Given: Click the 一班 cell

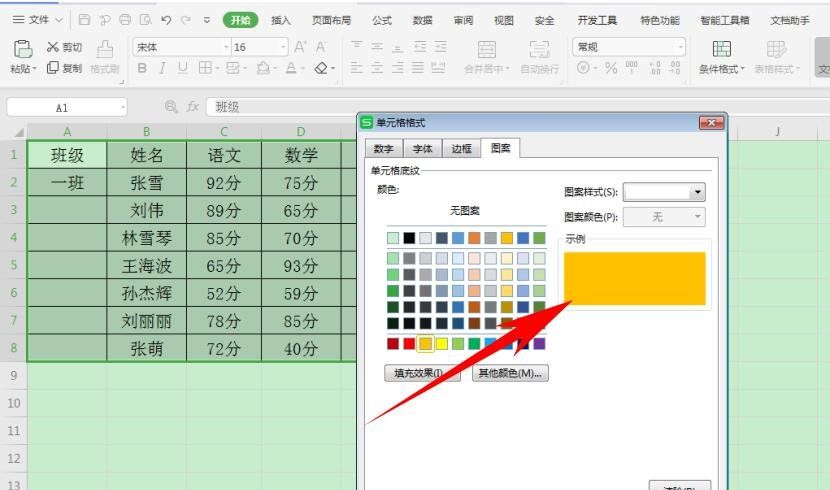Looking at the screenshot, I should [x=67, y=183].
